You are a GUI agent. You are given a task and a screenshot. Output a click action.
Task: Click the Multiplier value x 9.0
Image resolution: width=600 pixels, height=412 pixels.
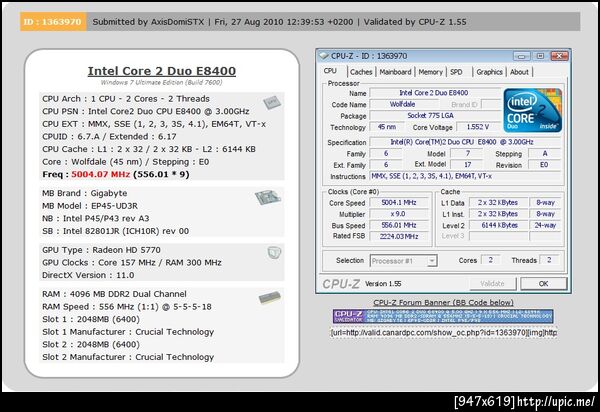[399, 214]
